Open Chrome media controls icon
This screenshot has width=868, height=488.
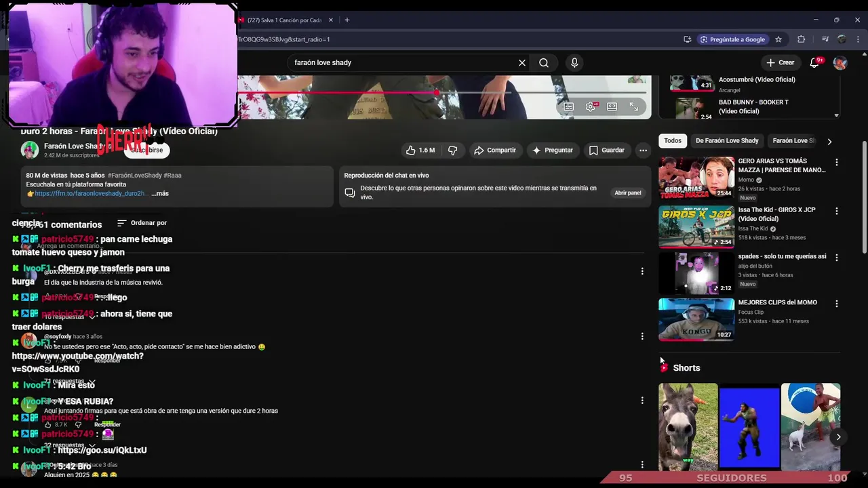[x=825, y=39]
